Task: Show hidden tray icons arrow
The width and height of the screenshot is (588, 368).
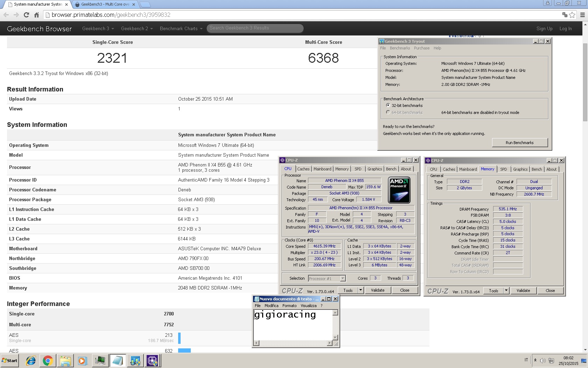Action: coord(535,360)
